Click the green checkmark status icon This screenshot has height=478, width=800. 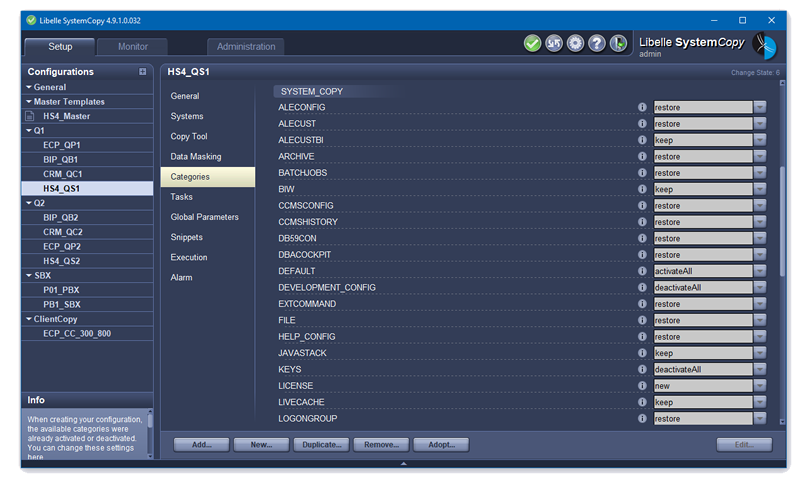click(x=532, y=43)
